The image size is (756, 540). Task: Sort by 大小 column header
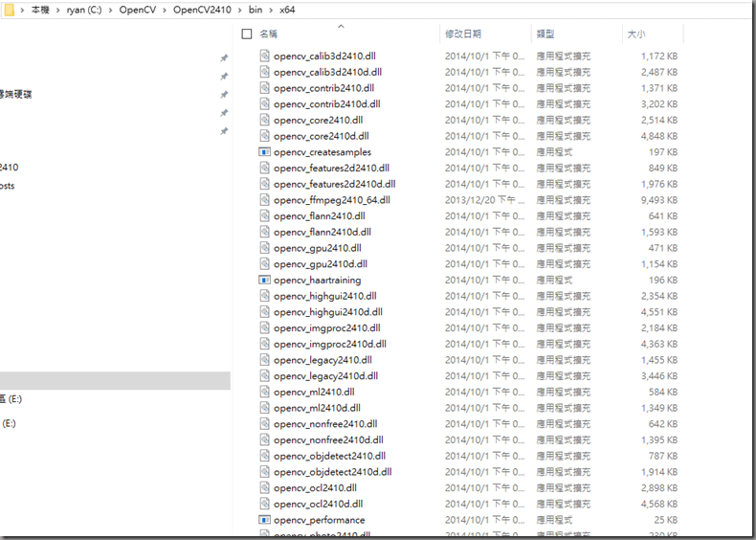tap(636, 34)
